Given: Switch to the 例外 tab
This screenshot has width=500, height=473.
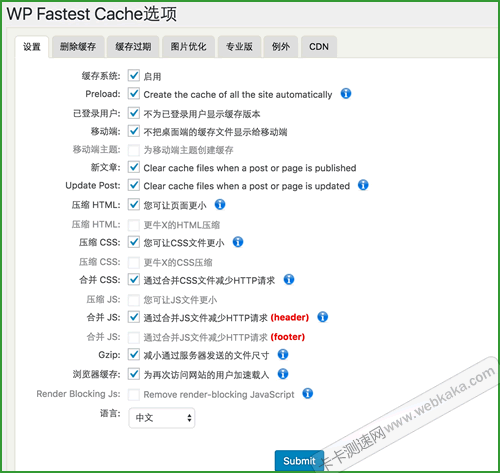Looking at the screenshot, I should (x=281, y=47).
